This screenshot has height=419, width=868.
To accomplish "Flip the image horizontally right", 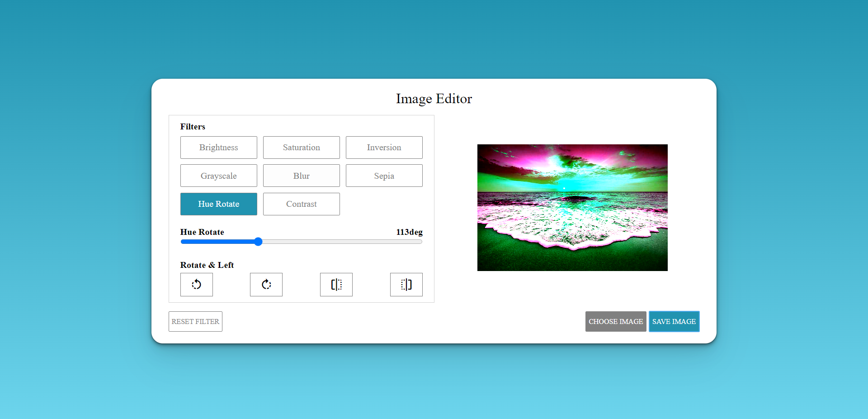I will click(406, 285).
